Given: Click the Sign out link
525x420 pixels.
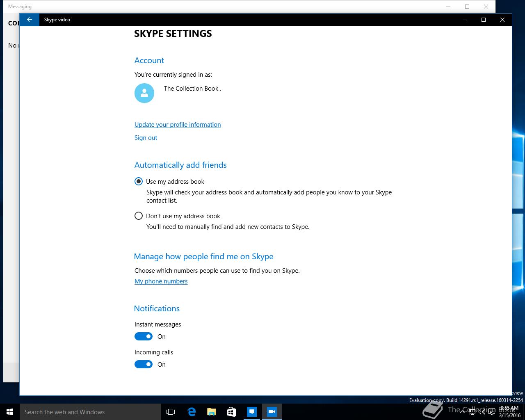Looking at the screenshot, I should [x=146, y=138].
